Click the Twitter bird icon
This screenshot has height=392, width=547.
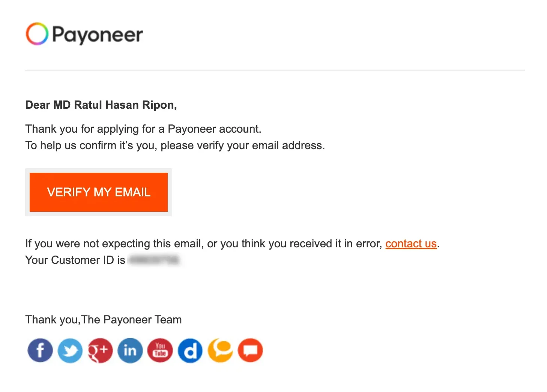tap(70, 350)
